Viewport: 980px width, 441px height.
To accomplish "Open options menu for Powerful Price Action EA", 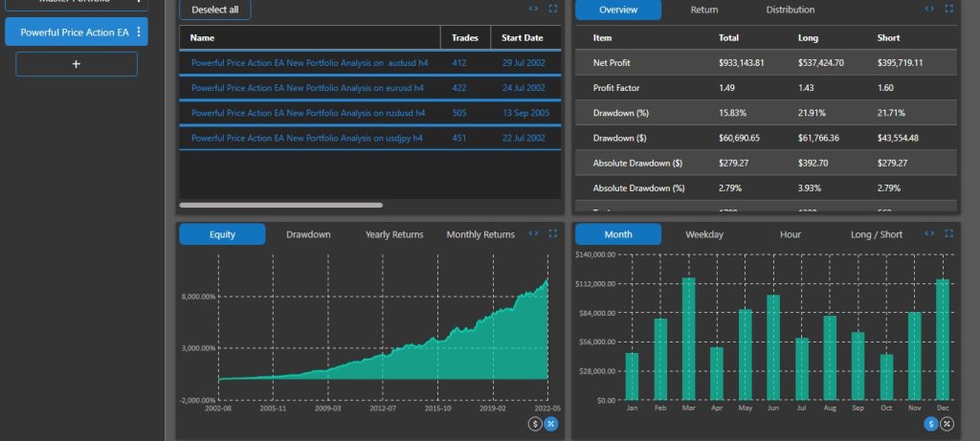I will [x=139, y=33].
